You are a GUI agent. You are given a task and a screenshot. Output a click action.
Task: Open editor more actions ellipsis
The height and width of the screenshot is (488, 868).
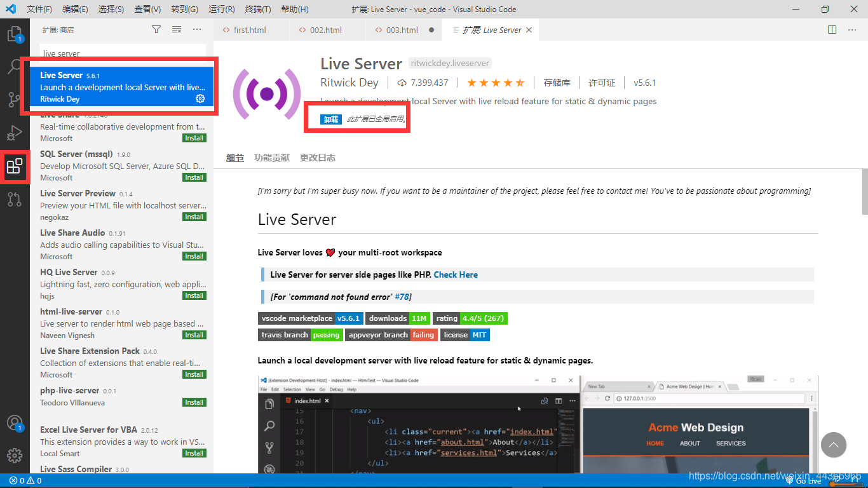click(853, 29)
